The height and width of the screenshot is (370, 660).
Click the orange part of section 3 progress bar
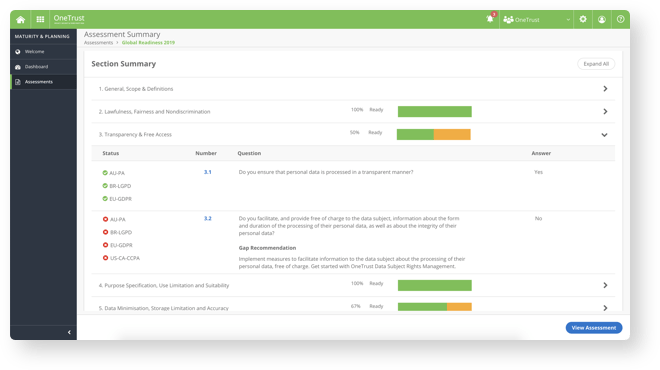[x=452, y=134]
